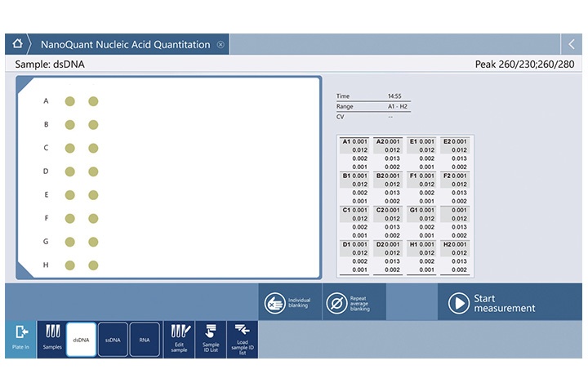Close the NanoQuant Nucleic Acid Quantitation tab
The image size is (588, 392).
[220, 45]
